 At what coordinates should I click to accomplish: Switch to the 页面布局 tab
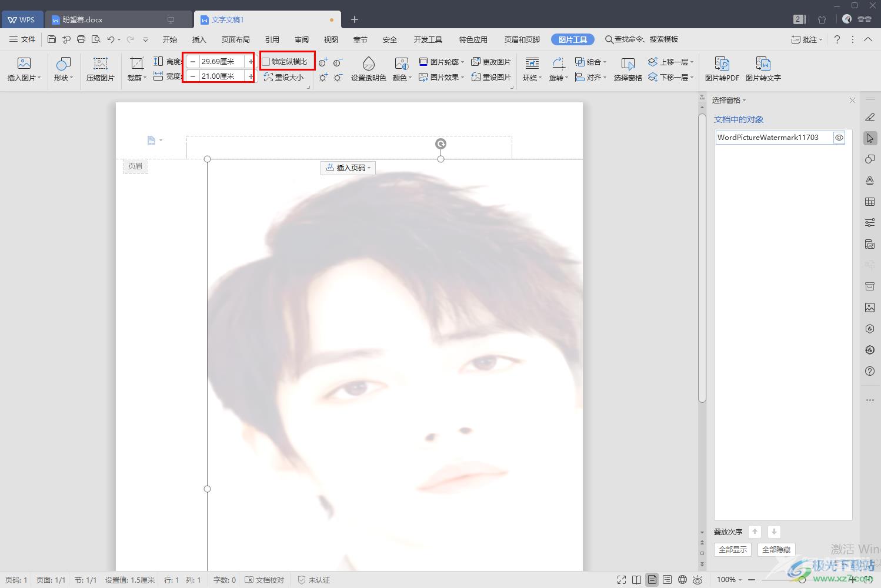(236, 39)
